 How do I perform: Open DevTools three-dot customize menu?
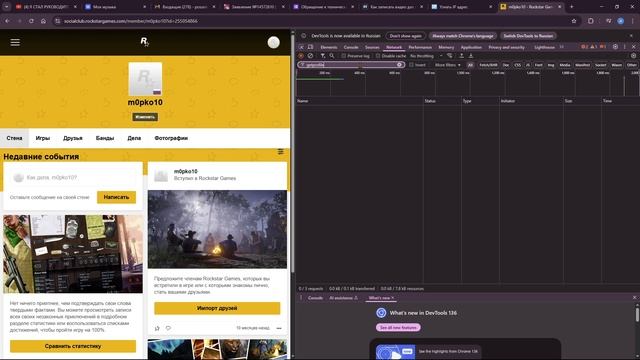click(625, 47)
